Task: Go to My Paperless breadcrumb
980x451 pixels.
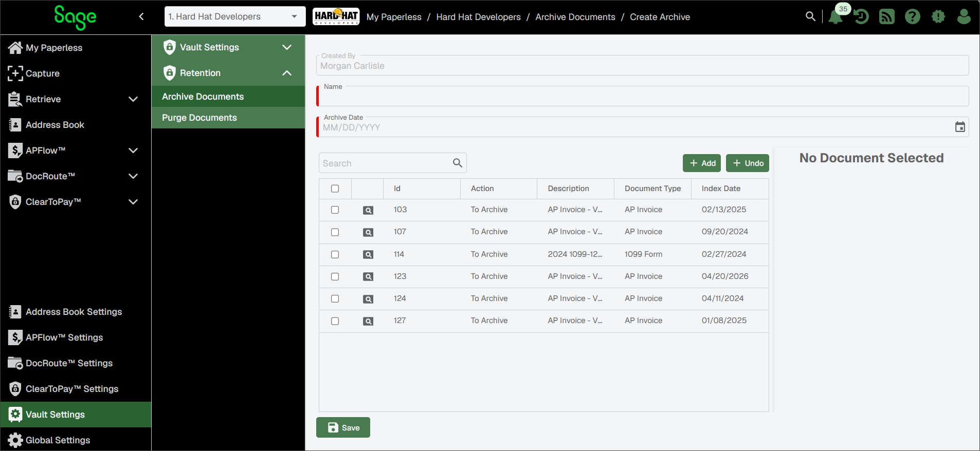Action: coord(394,17)
